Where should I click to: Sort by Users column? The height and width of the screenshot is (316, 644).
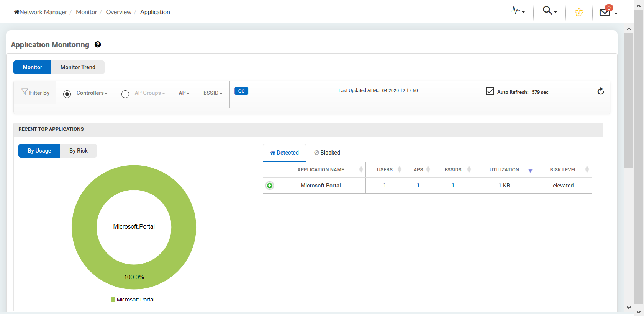pyautogui.click(x=385, y=169)
